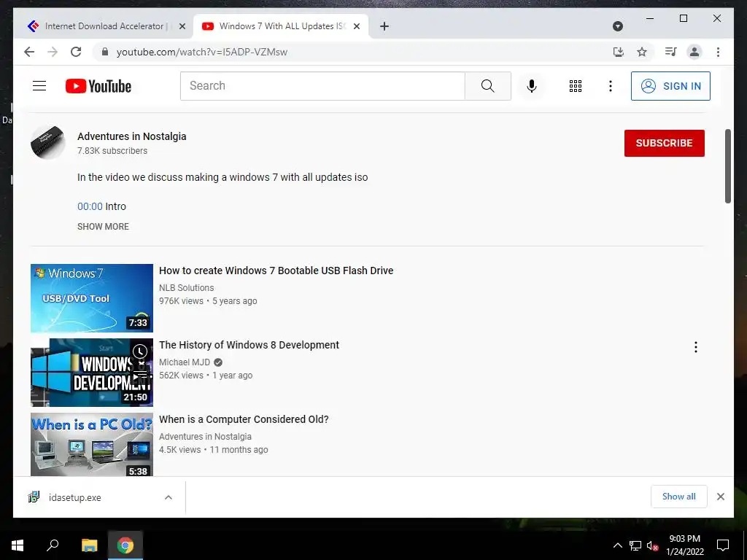The width and height of the screenshot is (747, 560).
Task: Open title How to create Windows 7 Bootable USB
Action: (x=276, y=271)
